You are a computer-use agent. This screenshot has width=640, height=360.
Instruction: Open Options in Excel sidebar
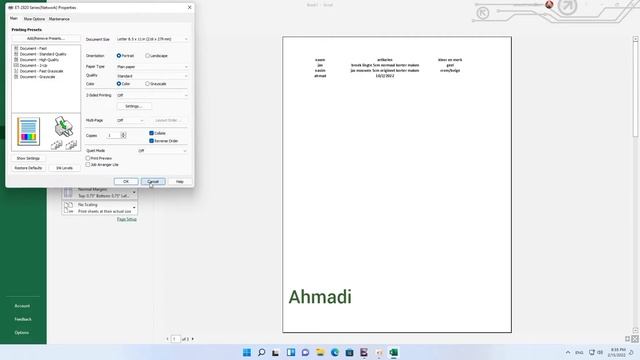click(22, 333)
